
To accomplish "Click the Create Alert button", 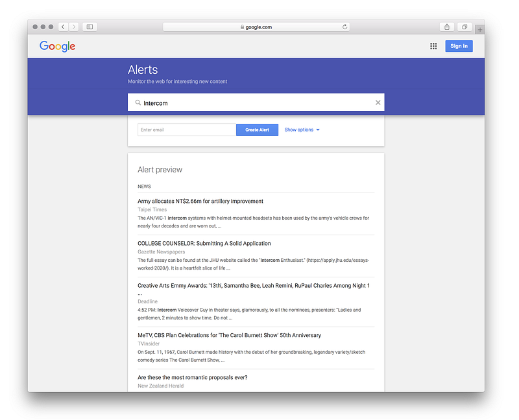I will click(257, 130).
